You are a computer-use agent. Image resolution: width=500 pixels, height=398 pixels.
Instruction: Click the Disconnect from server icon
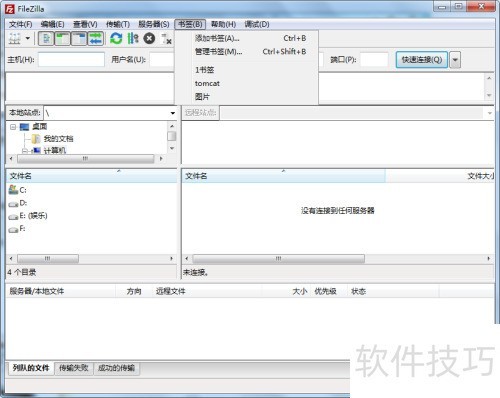point(166,39)
